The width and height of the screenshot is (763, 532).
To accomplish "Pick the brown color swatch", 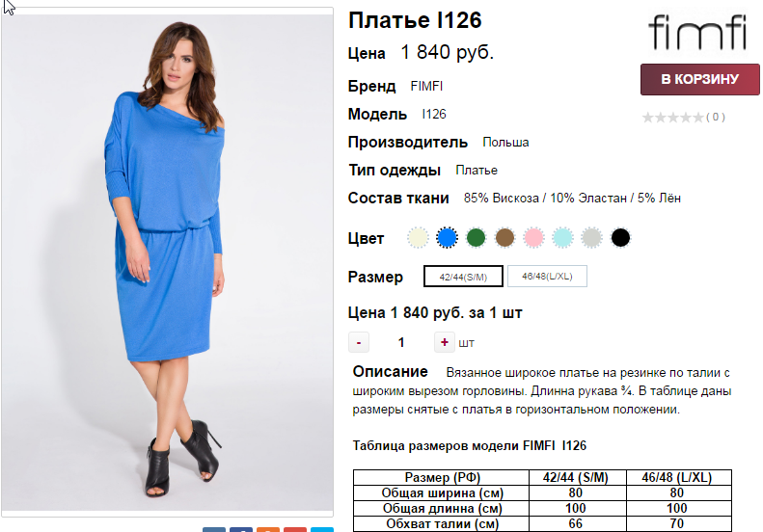I will pyautogui.click(x=504, y=238).
